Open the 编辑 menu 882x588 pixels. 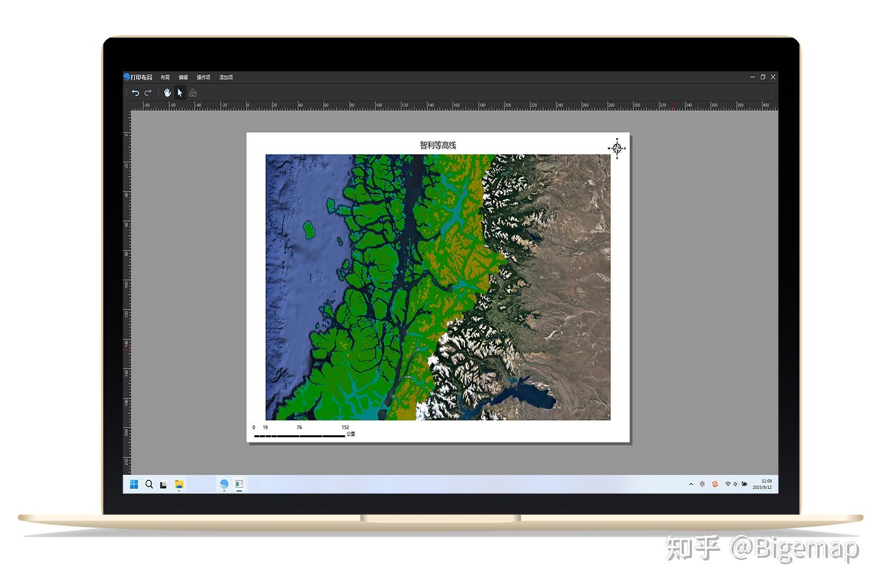[x=183, y=77]
